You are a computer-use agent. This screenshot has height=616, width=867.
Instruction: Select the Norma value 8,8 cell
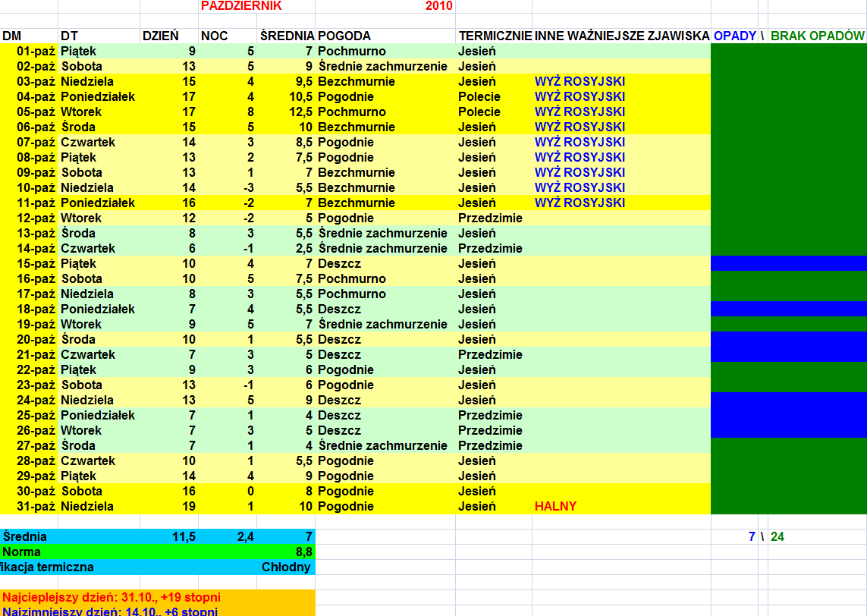(x=303, y=552)
